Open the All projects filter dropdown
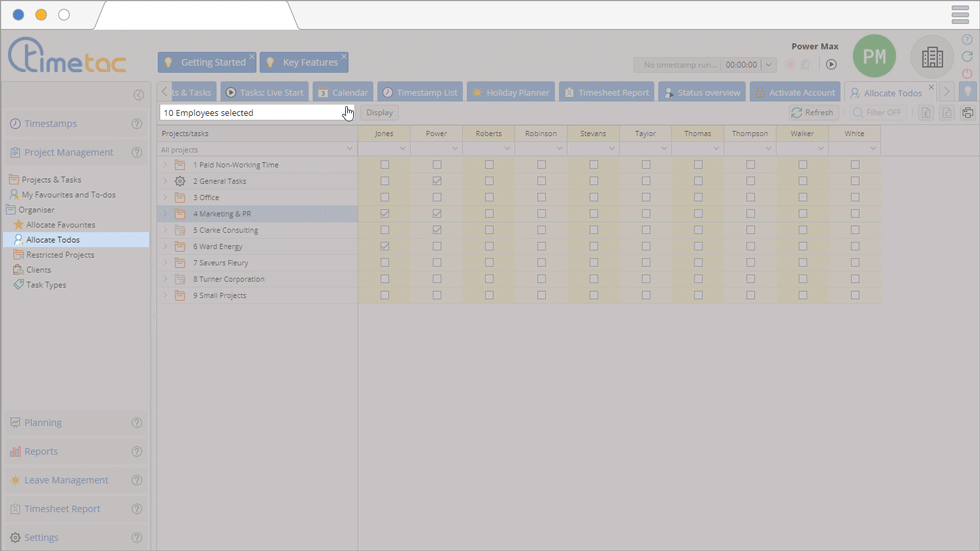 [x=257, y=149]
